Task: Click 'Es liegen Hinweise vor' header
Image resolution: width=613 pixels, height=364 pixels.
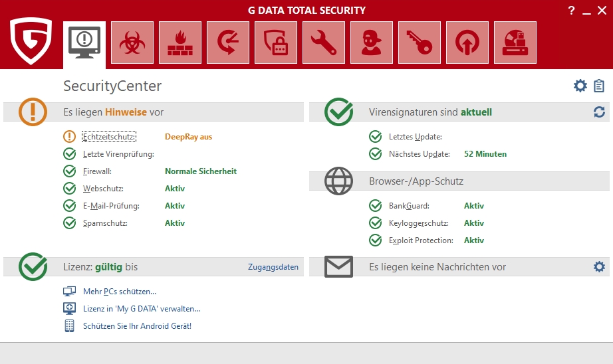Action: tap(114, 112)
